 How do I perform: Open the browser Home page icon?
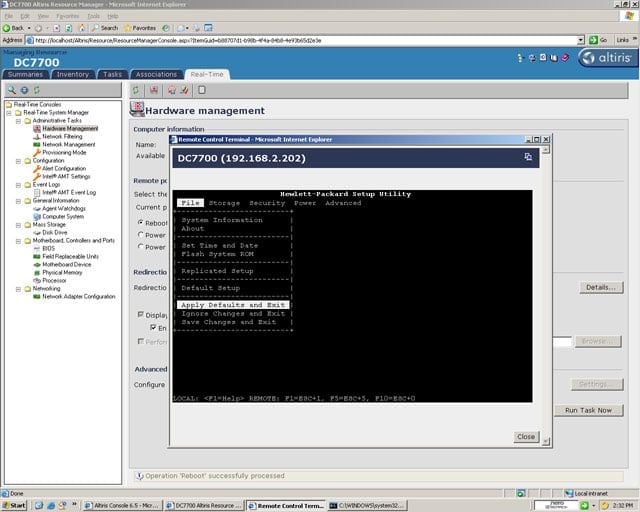[82, 28]
